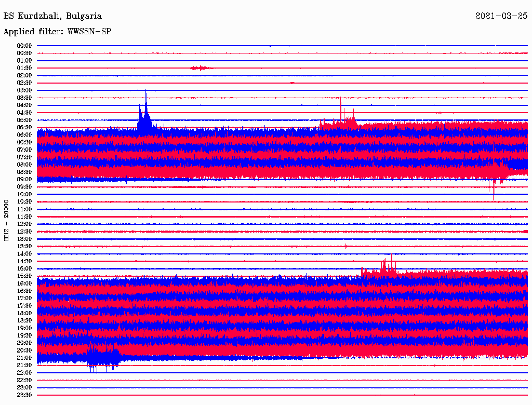Select the 23:30 time label
The image size is (532, 405).
[24, 395]
